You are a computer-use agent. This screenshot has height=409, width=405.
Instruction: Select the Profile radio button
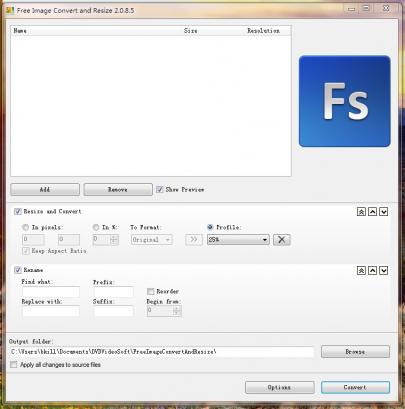(210, 227)
